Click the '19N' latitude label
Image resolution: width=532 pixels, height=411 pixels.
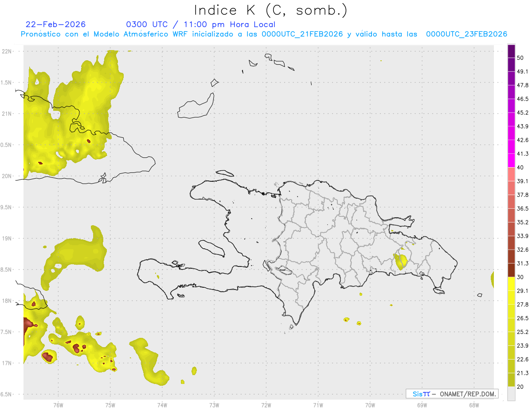[x=7, y=239]
